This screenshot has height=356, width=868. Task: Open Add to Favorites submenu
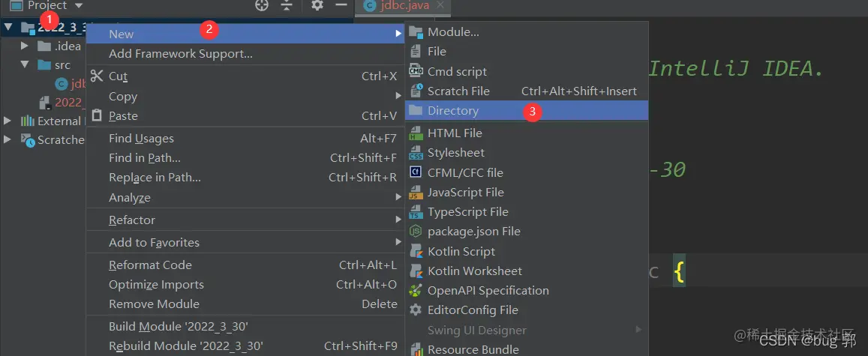[245, 242]
